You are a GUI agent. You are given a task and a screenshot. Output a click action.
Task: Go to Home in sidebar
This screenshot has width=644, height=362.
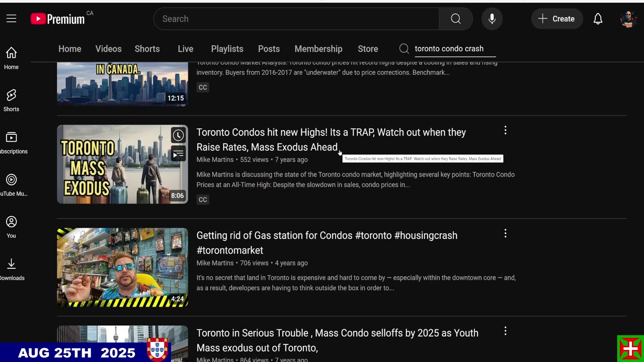(11, 58)
